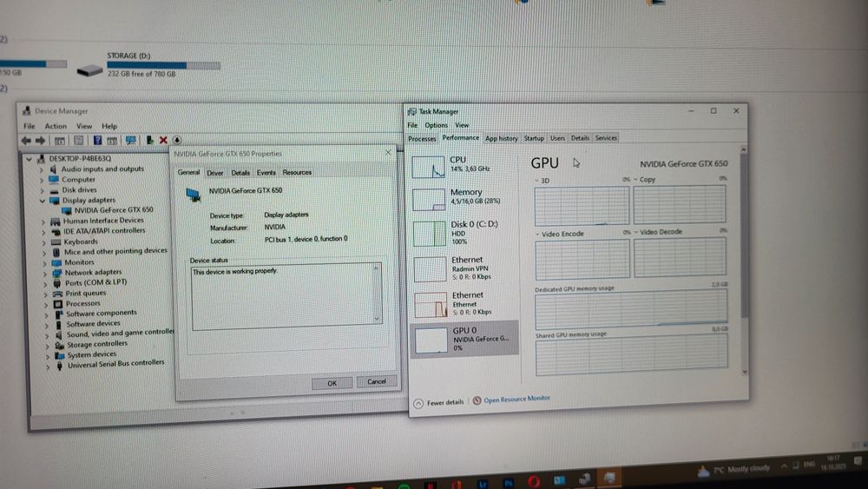
Task: Click the Open Resource Monitor link
Action: point(516,400)
